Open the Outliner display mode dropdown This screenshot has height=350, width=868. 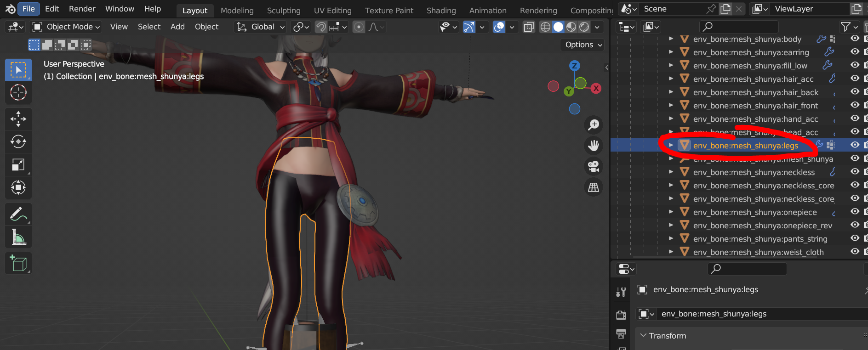click(626, 27)
